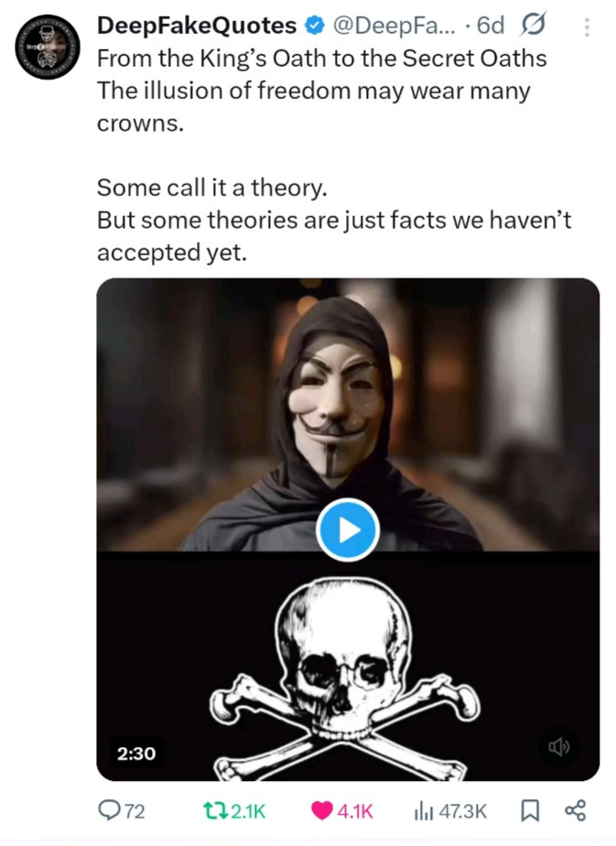Screen dimensions: 616x846
Task: Share the post via share icon
Action: (575, 810)
